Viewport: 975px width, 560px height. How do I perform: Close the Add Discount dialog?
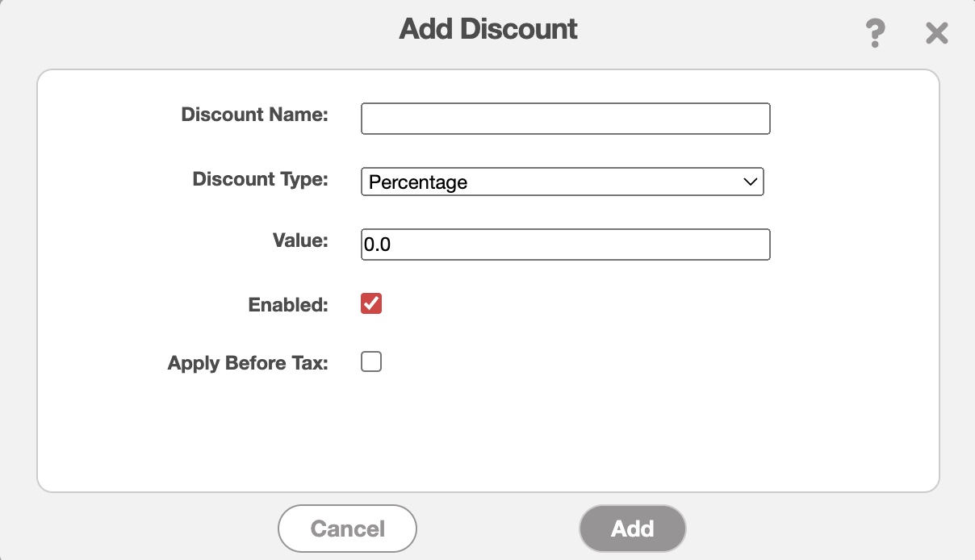[x=936, y=34]
